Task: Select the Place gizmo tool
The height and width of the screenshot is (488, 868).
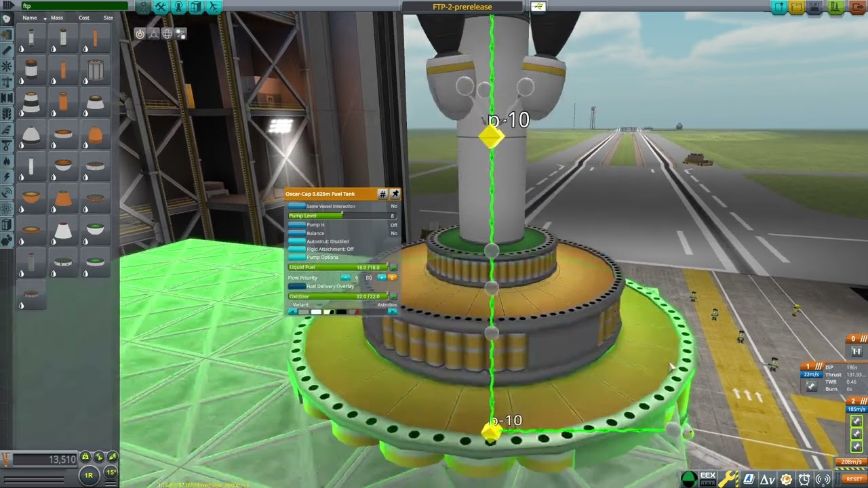Action: coord(140,33)
